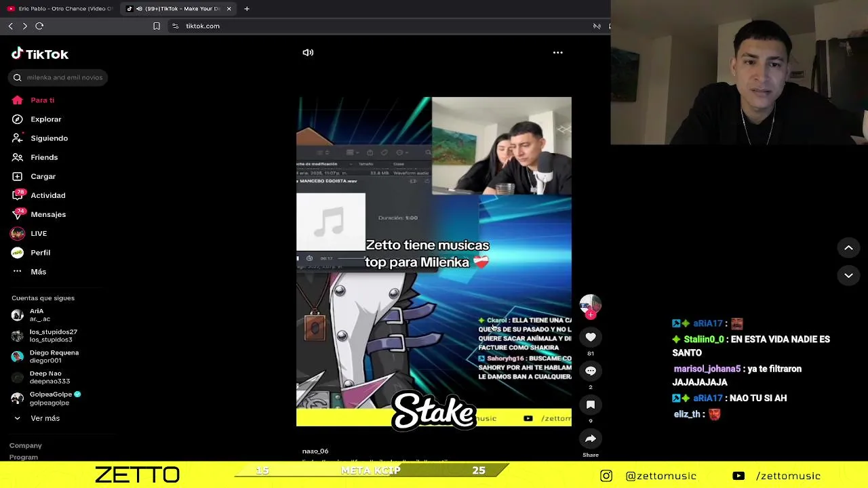Open Perfil page
The height and width of the screenshot is (488, 868).
pos(40,252)
